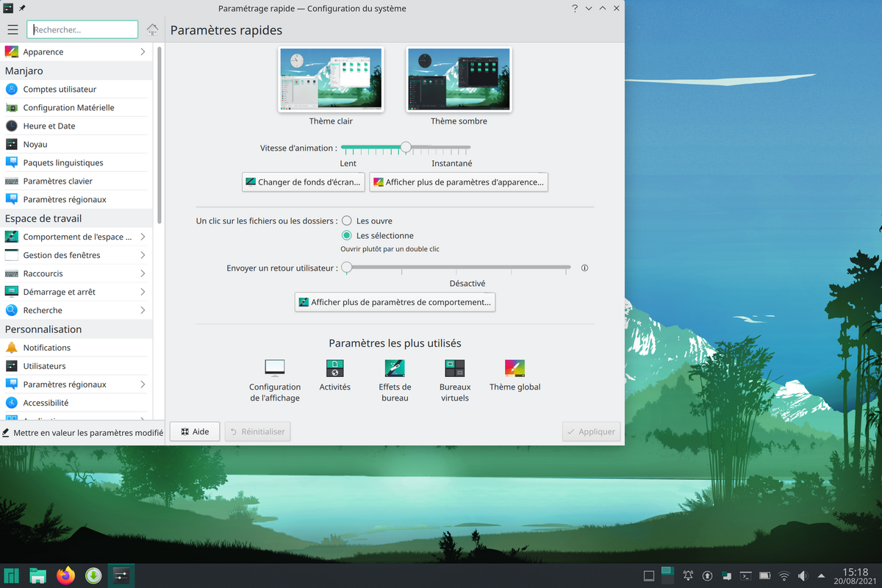882x588 pixels.
Task: Open Manjaro's Paramètres régionaux entry
Action: 76,199
